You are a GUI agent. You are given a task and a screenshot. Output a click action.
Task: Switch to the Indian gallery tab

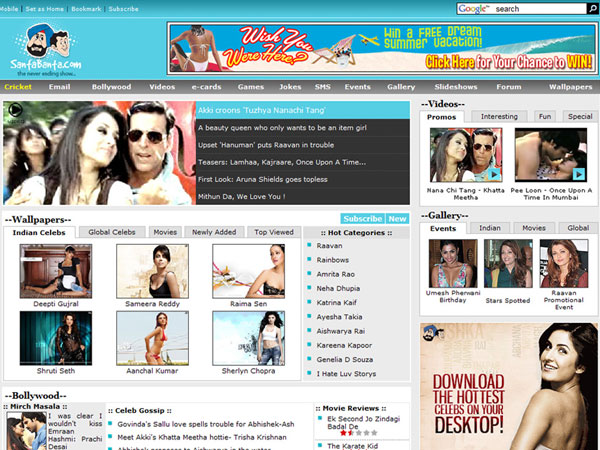pos(490,228)
